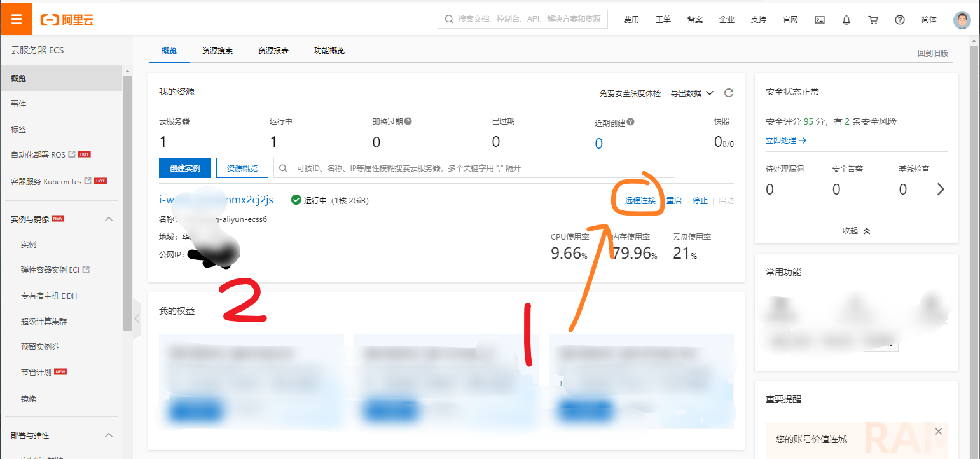980x459 pixels.
Task: Open the 导出数据 dropdown arrow
Action: (710, 92)
